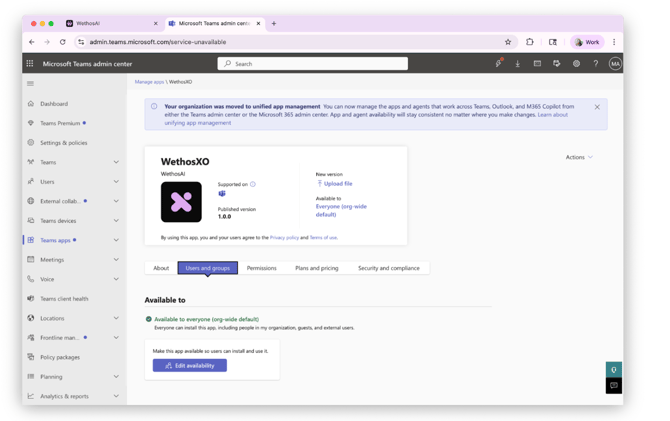Open the app launcher waffle icon
Viewport: 670px width, 421px height.
point(30,64)
